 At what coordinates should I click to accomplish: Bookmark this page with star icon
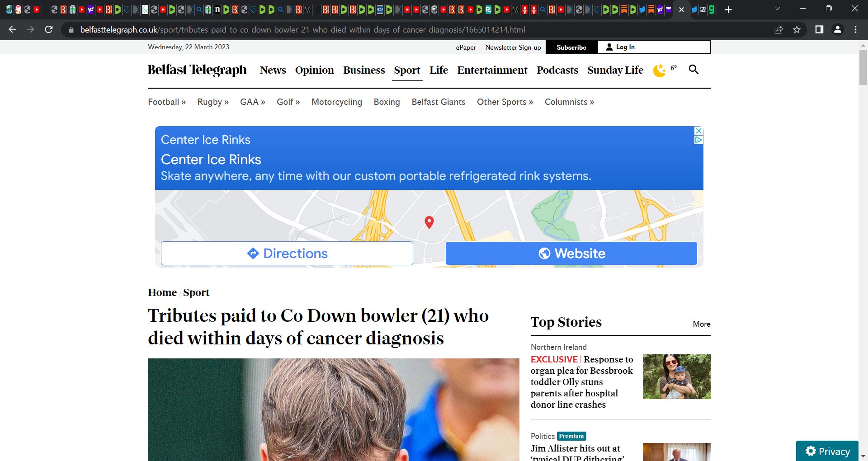point(797,30)
